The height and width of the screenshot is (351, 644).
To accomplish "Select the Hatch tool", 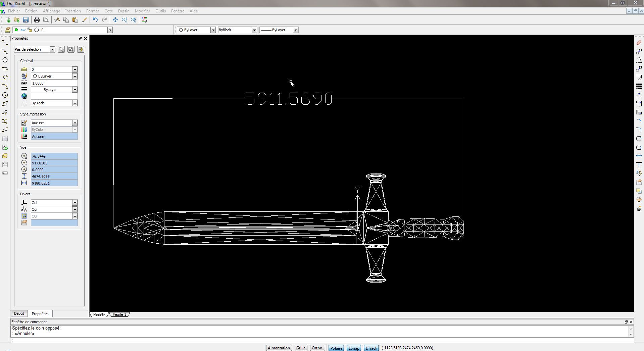I will [x=5, y=139].
